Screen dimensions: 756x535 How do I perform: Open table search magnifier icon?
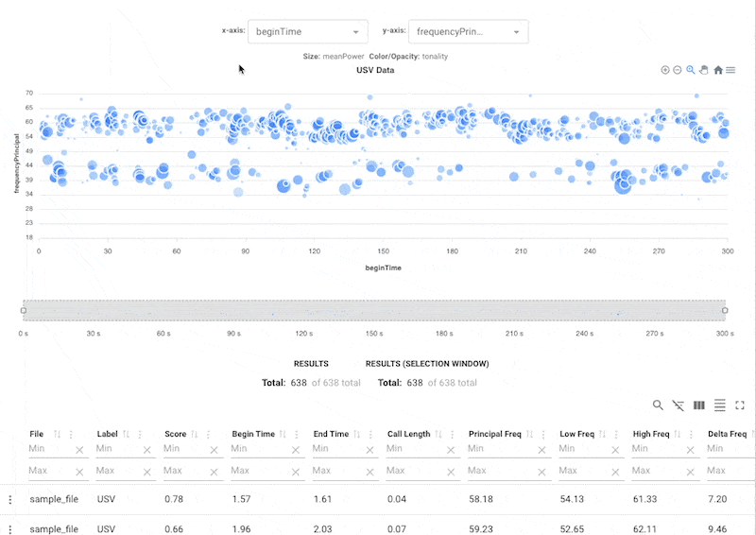click(658, 405)
